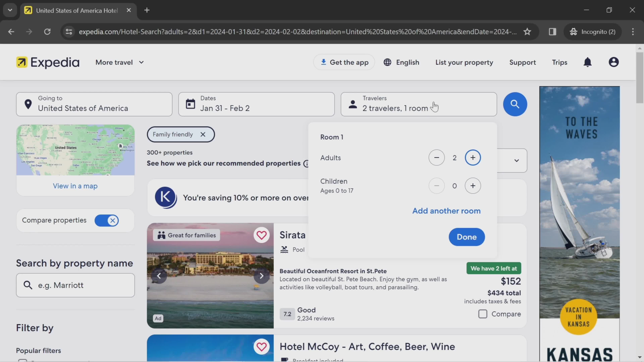644x362 pixels.
Task: Open the sort dropdown chevron
Action: pyautogui.click(x=517, y=160)
